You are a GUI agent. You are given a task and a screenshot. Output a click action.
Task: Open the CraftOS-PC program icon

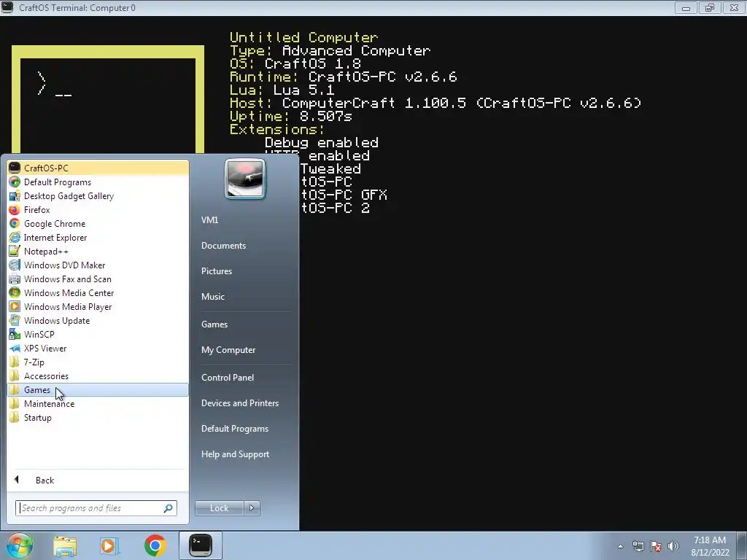tap(15, 168)
